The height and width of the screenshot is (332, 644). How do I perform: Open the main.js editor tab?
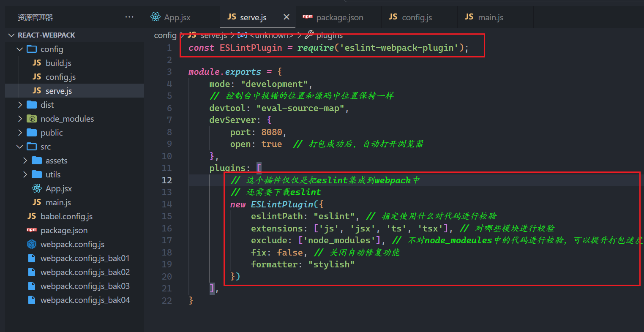click(495, 17)
